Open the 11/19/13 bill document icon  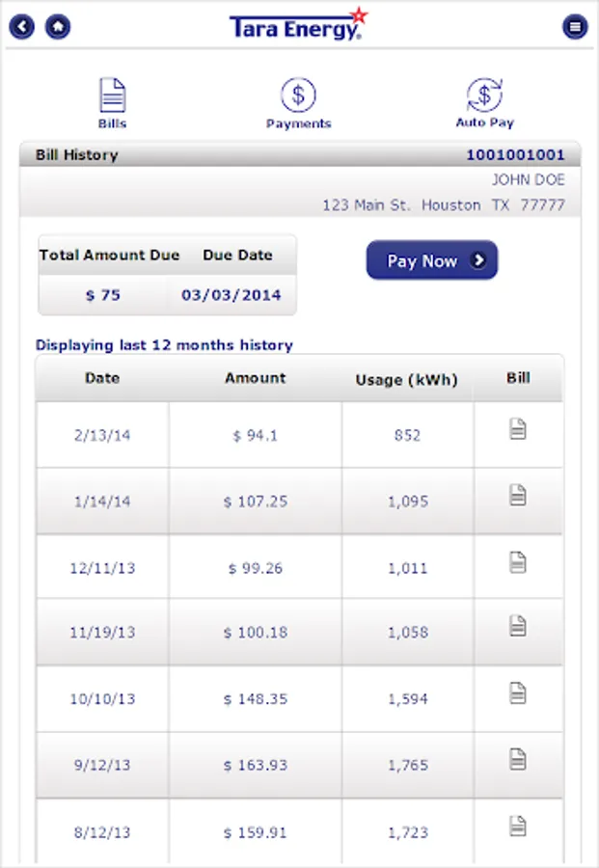pos(518,626)
